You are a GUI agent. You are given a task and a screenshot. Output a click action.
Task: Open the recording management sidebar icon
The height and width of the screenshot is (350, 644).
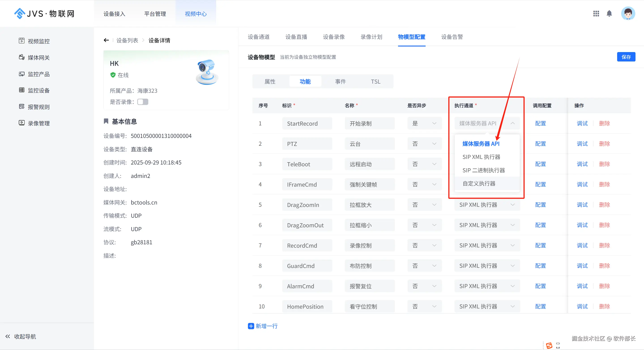click(x=21, y=123)
